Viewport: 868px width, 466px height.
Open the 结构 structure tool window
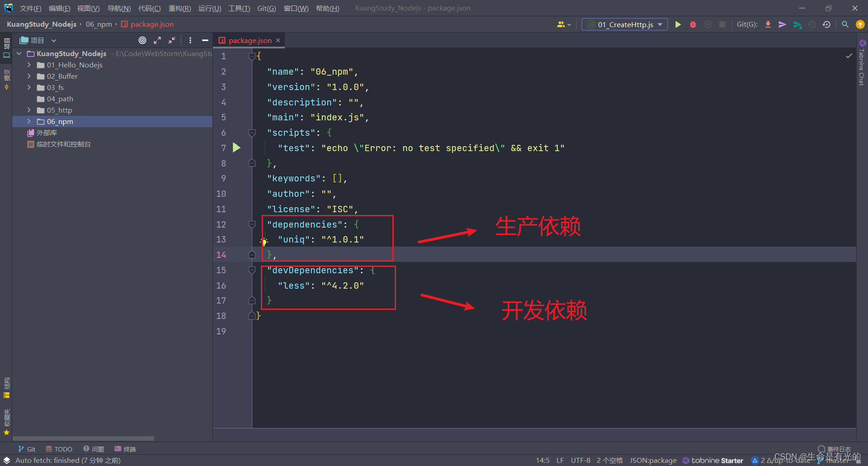(6, 388)
